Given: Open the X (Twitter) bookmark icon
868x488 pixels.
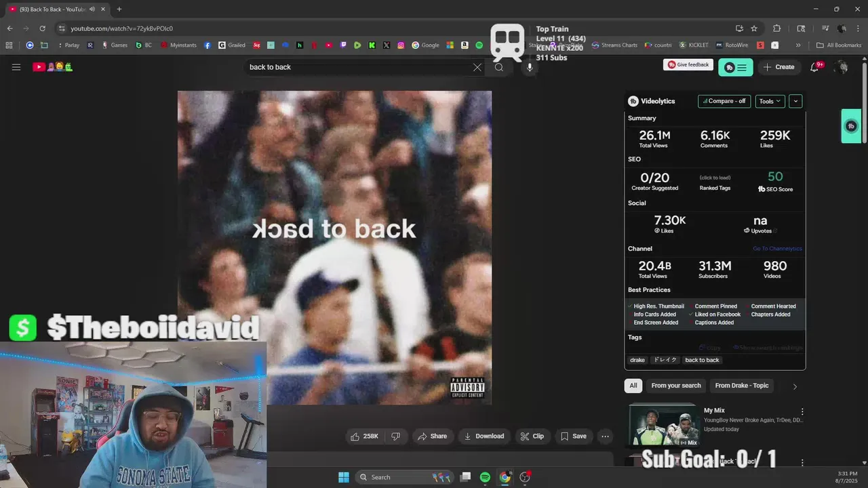Looking at the screenshot, I should click(387, 45).
